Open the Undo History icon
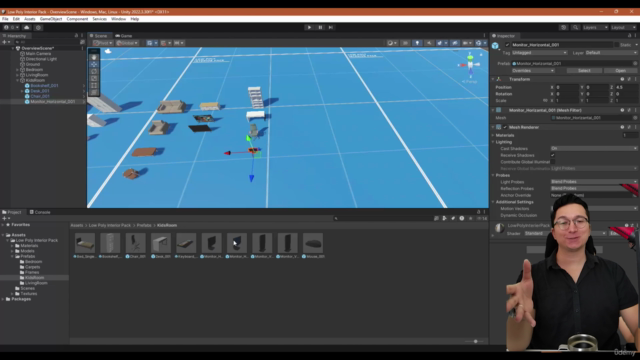The image size is (640, 360). [564, 27]
